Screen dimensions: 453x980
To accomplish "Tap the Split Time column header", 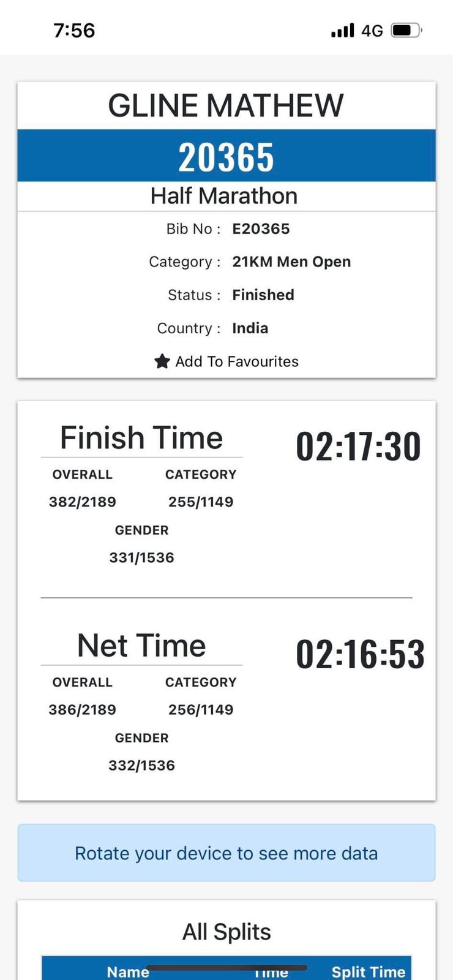I will (x=369, y=971).
